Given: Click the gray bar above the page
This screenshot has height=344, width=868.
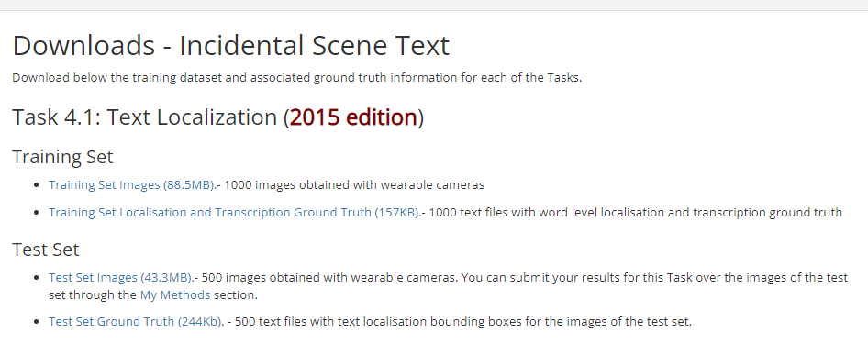Looking at the screenshot, I should point(434,5).
